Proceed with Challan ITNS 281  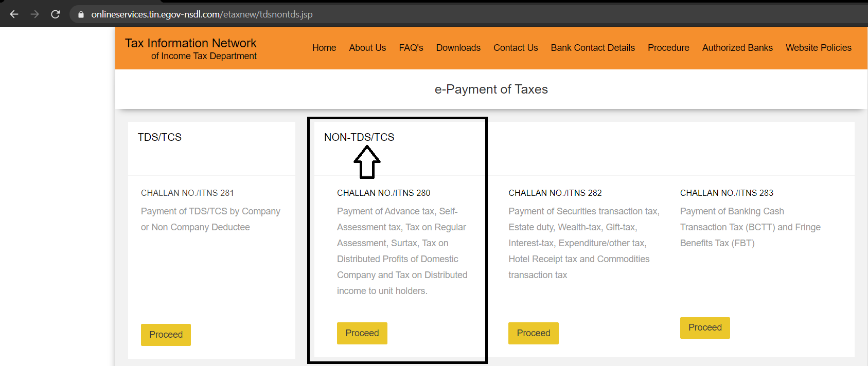(x=166, y=335)
